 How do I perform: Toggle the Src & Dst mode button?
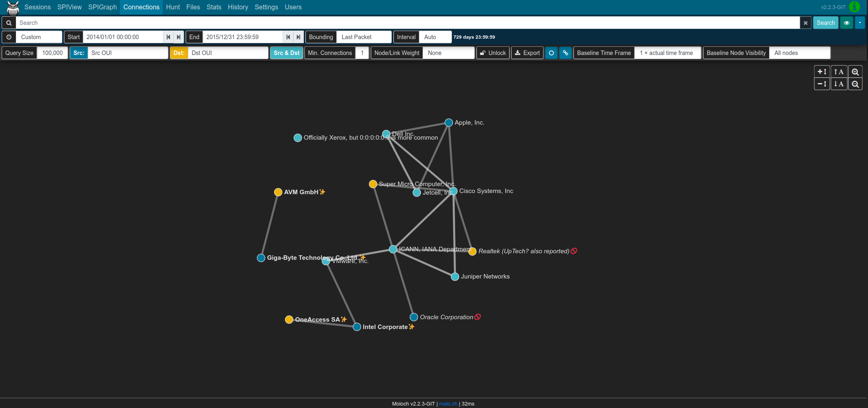pyautogui.click(x=286, y=53)
